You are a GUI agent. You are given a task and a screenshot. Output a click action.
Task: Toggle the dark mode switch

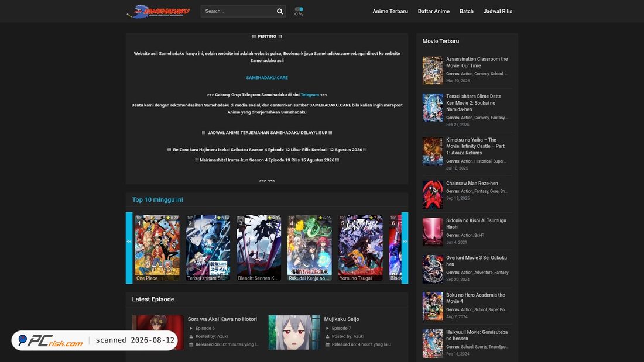pos(299,9)
